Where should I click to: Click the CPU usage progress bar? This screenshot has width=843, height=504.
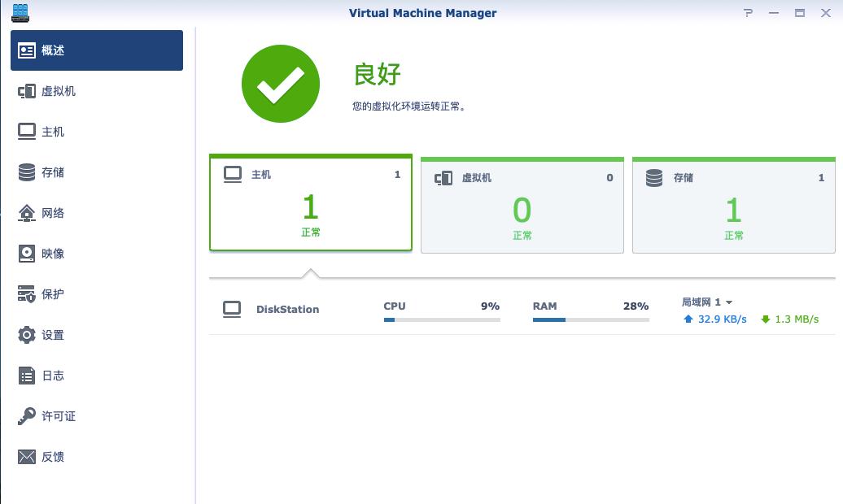(441, 320)
